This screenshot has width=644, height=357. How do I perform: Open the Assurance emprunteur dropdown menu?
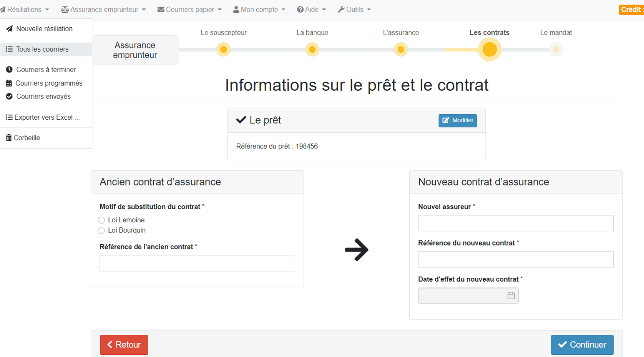[x=104, y=10]
